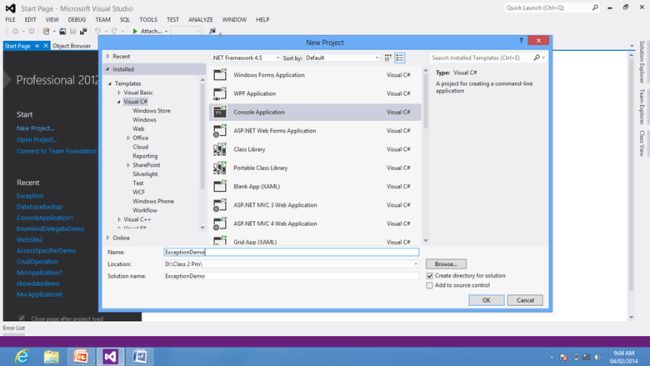Collapse the Visual C# templates node
This screenshot has width=650, height=366.
coord(119,102)
